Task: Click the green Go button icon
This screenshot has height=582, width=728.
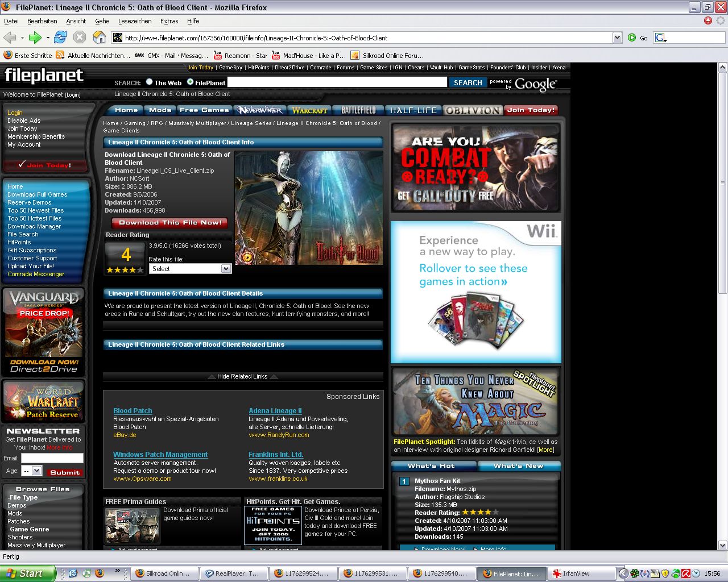Action: 632,38
